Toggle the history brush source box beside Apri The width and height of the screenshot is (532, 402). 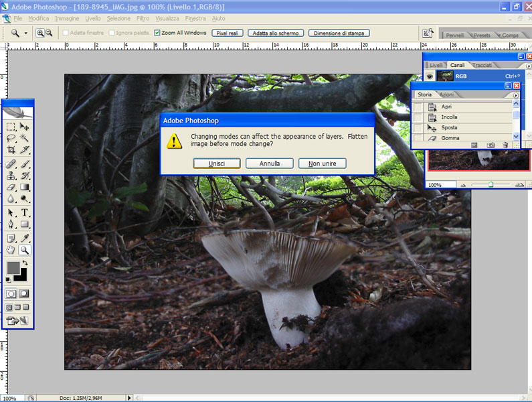pos(418,107)
